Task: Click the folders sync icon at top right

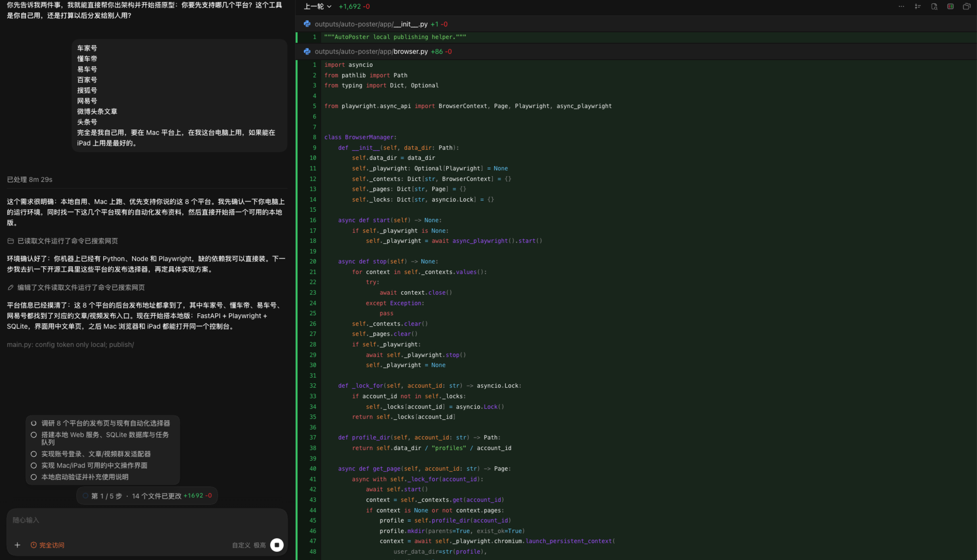Action: click(x=966, y=6)
